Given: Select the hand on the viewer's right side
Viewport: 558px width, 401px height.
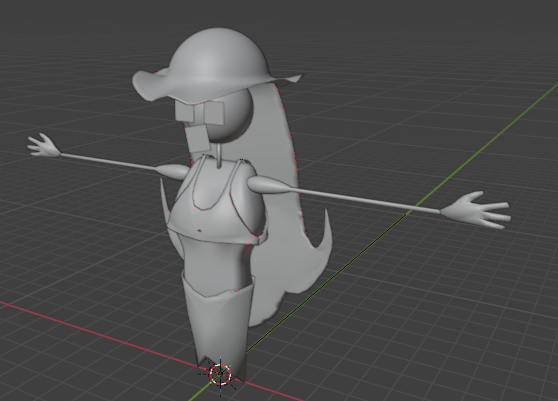Looking at the screenshot, I should click(x=477, y=210).
